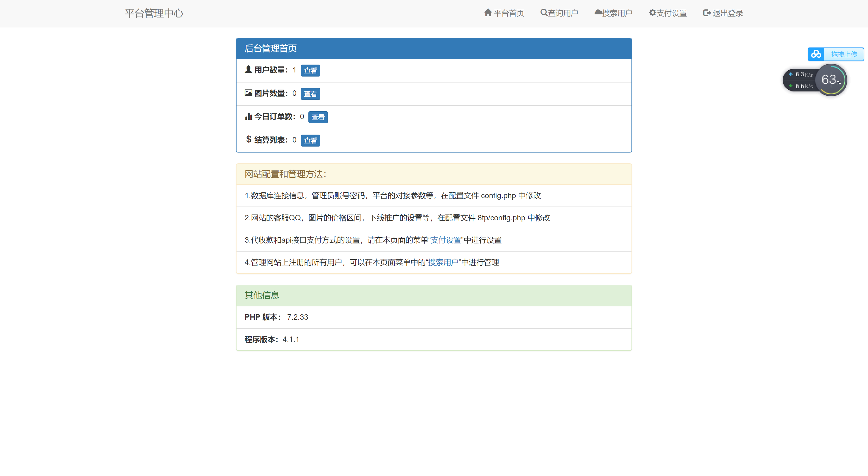Screen dimensions: 868x476
Task: Click the magnifier icon beside 查询用户
Action: click(544, 12)
